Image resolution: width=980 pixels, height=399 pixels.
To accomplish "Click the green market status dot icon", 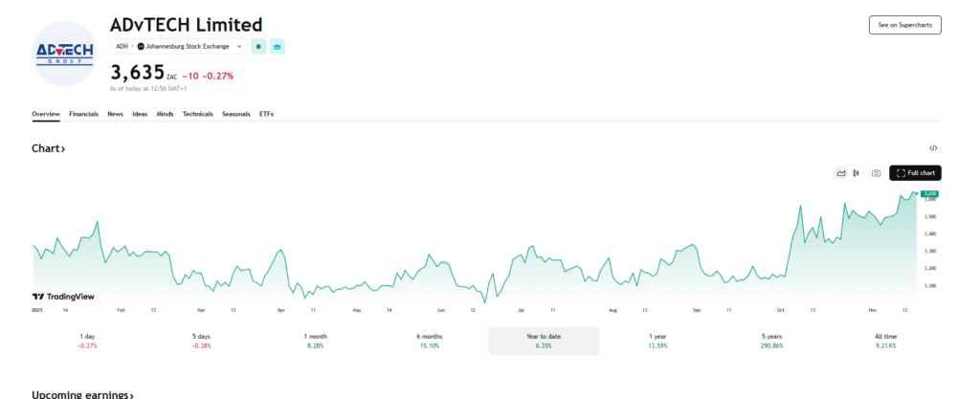I will click(x=258, y=46).
